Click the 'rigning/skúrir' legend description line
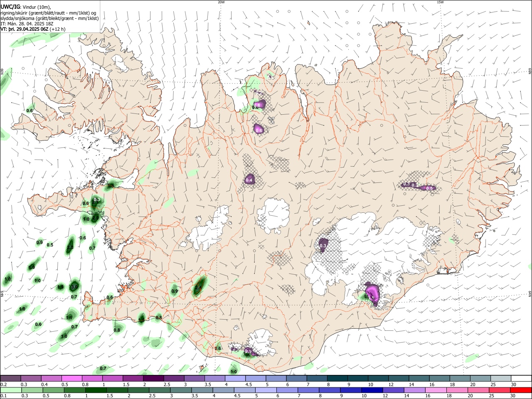532x399 pixels. click(48, 13)
